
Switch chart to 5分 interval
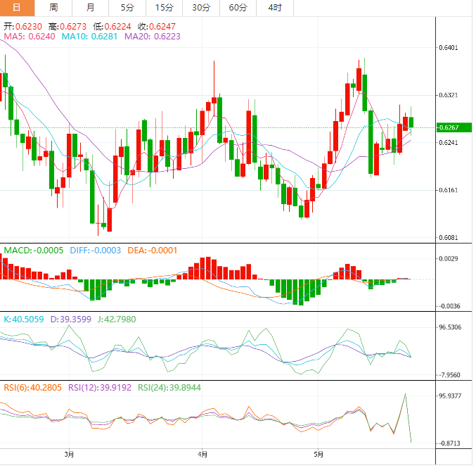pyautogui.click(x=127, y=8)
